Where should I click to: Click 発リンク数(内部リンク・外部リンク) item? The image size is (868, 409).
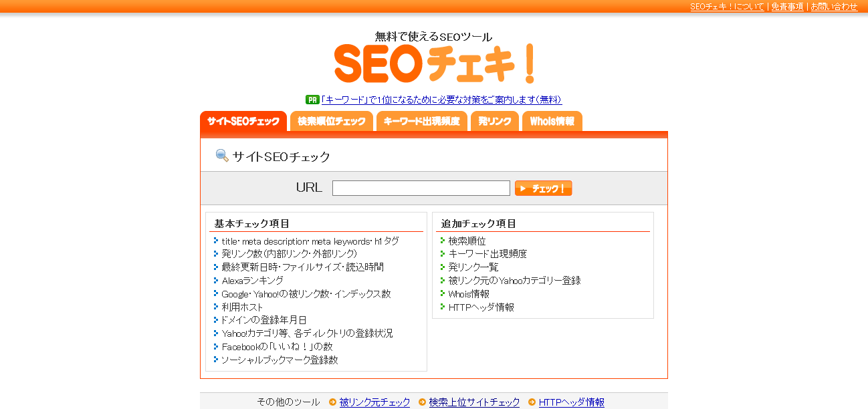290,254
